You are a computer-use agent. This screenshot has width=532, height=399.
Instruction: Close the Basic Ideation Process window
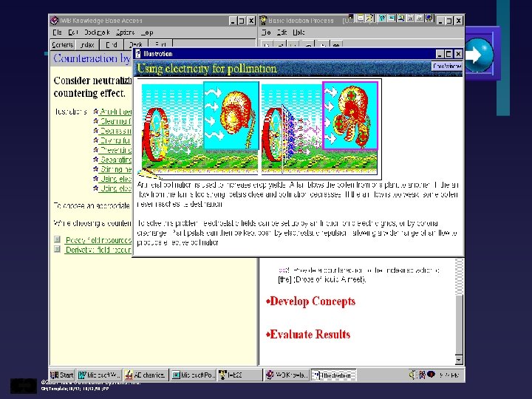click(458, 21)
